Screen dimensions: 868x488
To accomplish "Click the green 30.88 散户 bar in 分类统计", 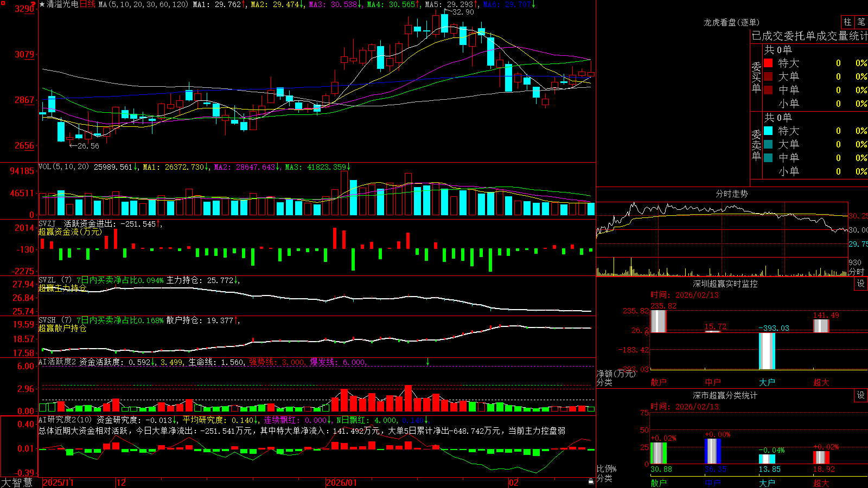I will 659,453.
